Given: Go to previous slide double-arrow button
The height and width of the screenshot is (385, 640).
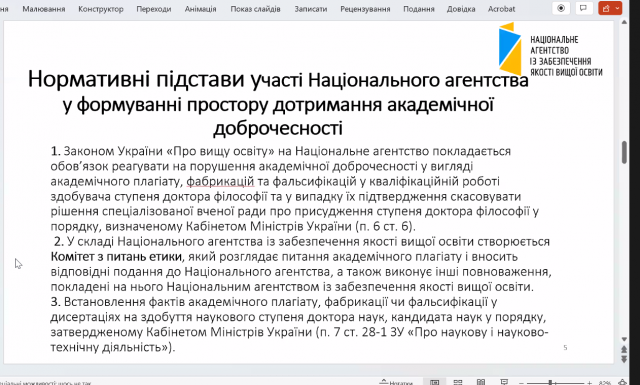Looking at the screenshot, I should tap(624, 349).
